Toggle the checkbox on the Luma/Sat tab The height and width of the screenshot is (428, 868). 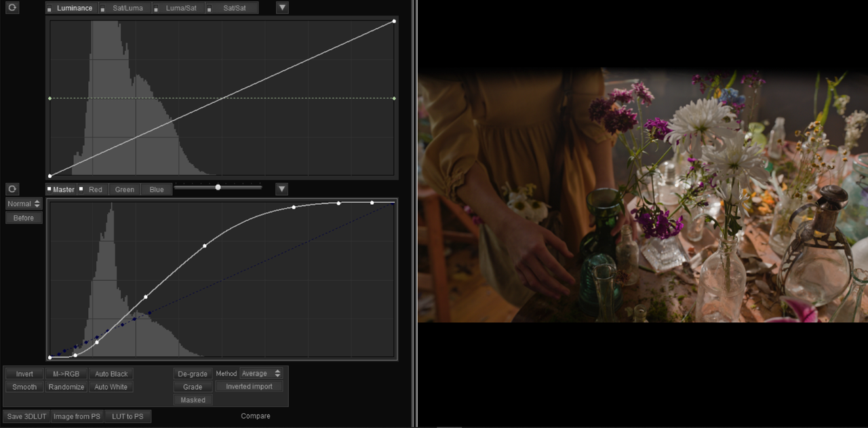pyautogui.click(x=157, y=9)
